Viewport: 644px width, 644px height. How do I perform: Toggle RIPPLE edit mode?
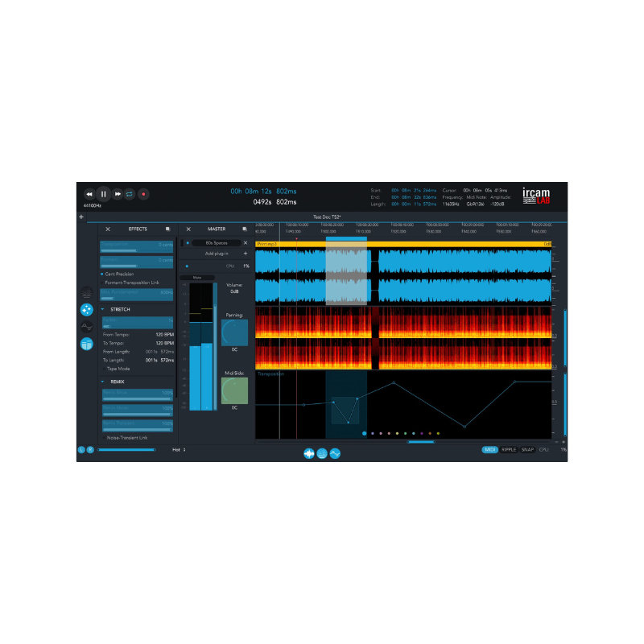(509, 450)
